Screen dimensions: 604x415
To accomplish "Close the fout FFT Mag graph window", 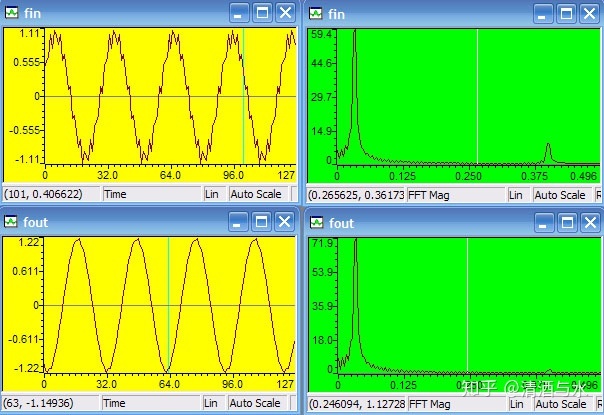I will coord(591,223).
